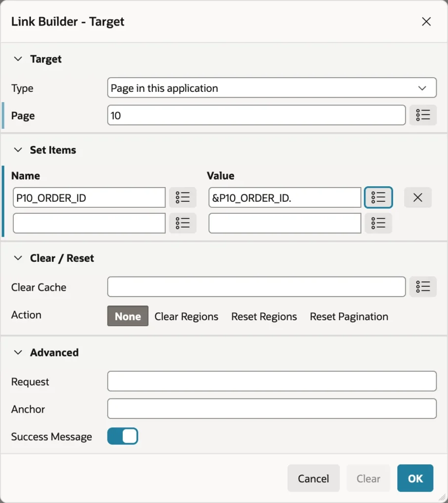Select Reset Regions action
Image resolution: width=448 pixels, height=503 pixels.
264,317
